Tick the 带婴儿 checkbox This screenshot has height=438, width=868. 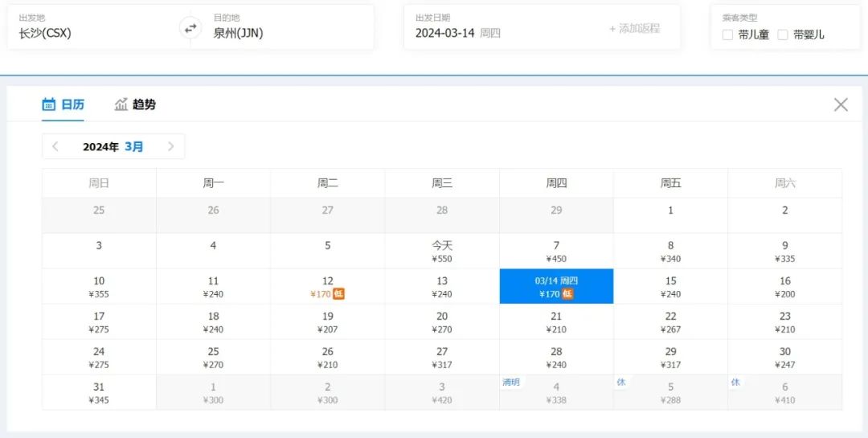(x=782, y=35)
